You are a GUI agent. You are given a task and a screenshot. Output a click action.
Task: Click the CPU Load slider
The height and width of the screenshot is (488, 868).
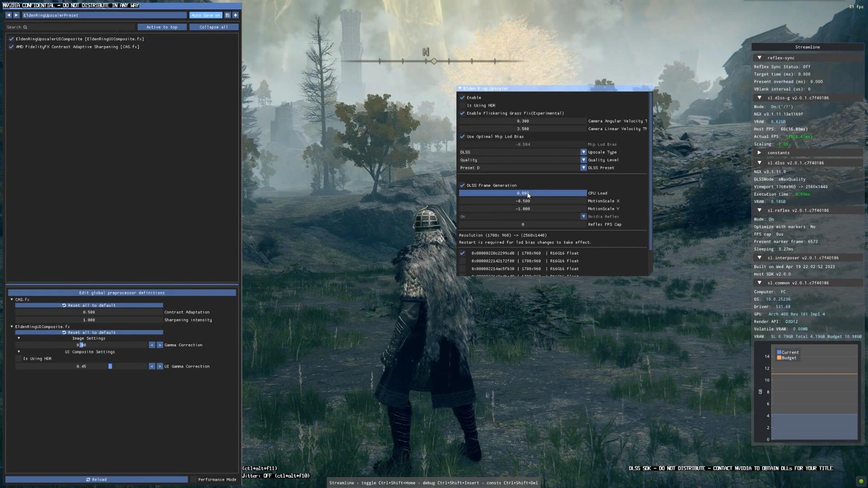522,193
